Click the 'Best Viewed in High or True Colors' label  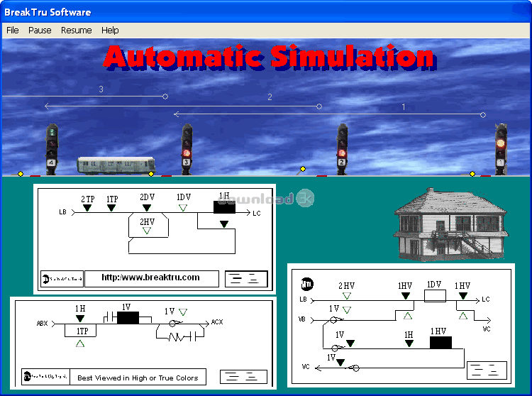coord(138,378)
